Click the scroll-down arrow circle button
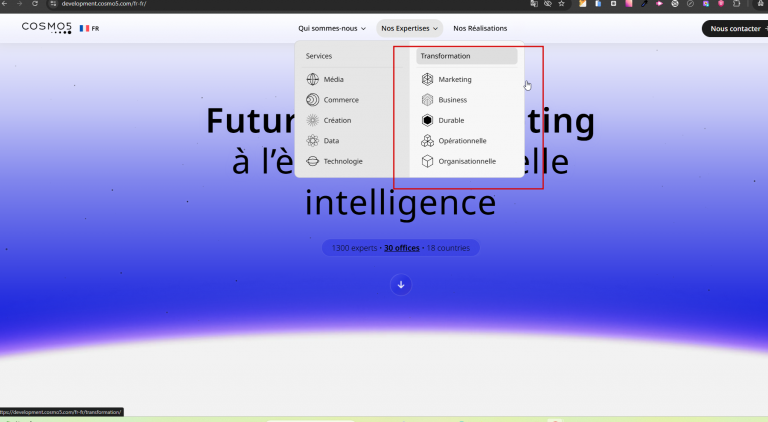This screenshot has width=768, height=422. 401,285
